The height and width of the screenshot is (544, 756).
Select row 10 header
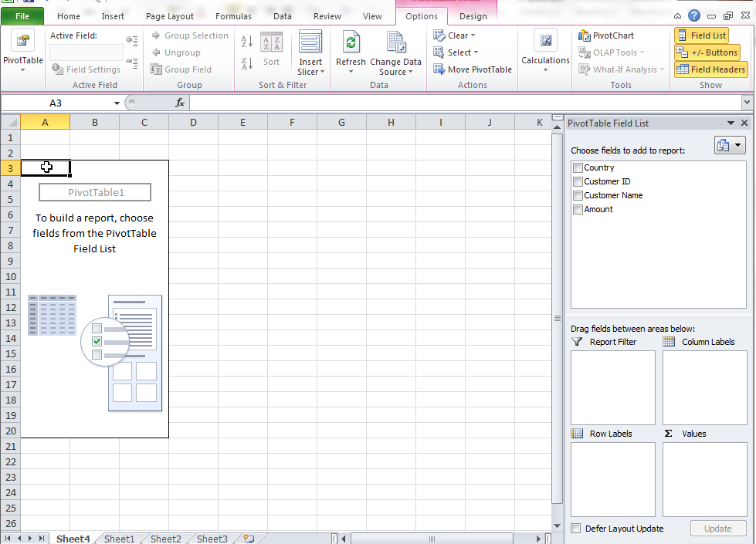point(11,276)
